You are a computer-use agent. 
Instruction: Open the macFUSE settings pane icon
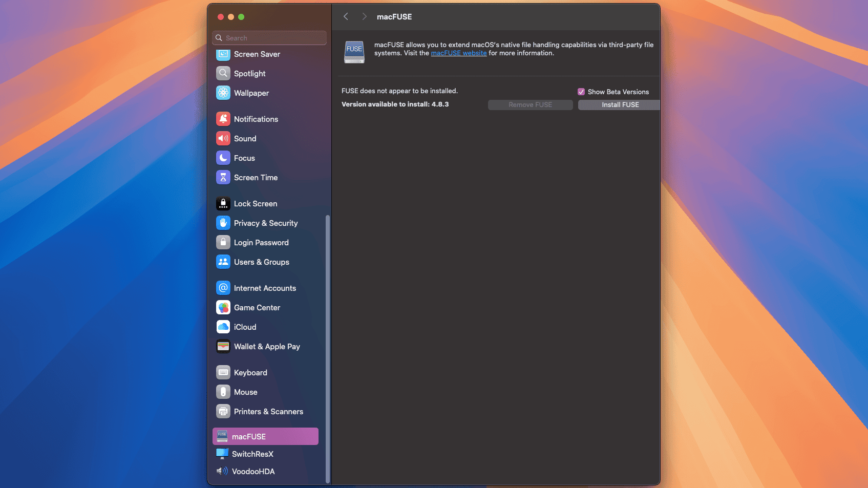pos(223,436)
